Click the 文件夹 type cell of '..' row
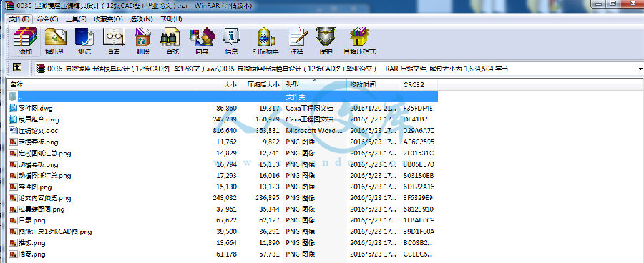 pyautogui.click(x=296, y=97)
